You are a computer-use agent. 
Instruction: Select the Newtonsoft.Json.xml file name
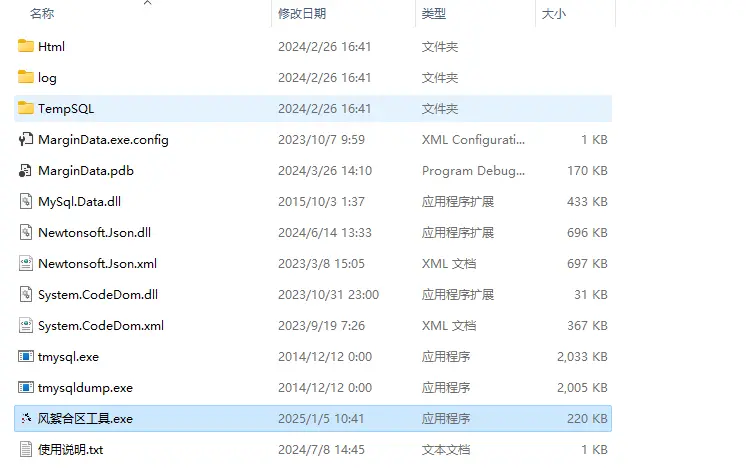tap(97, 263)
